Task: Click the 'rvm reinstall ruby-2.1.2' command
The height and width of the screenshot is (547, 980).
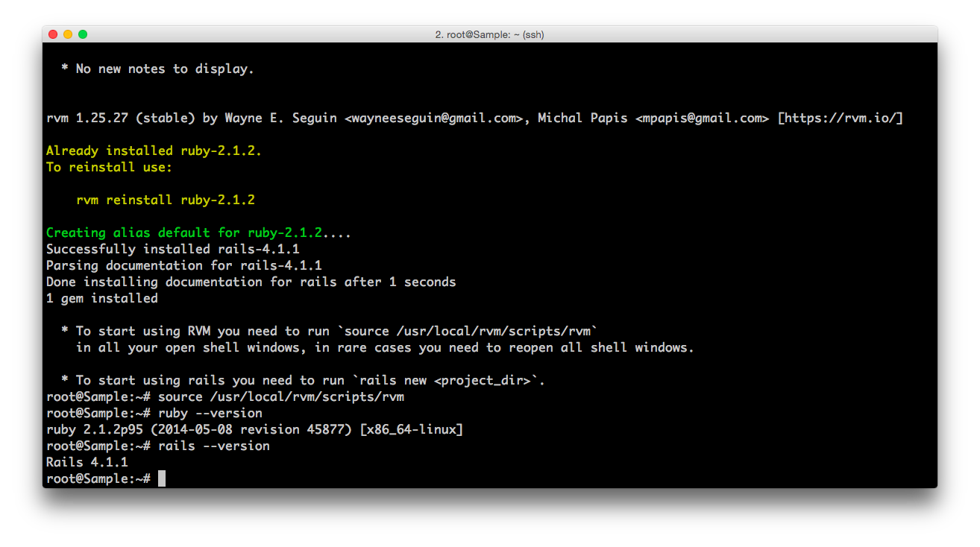Action: click(x=166, y=200)
